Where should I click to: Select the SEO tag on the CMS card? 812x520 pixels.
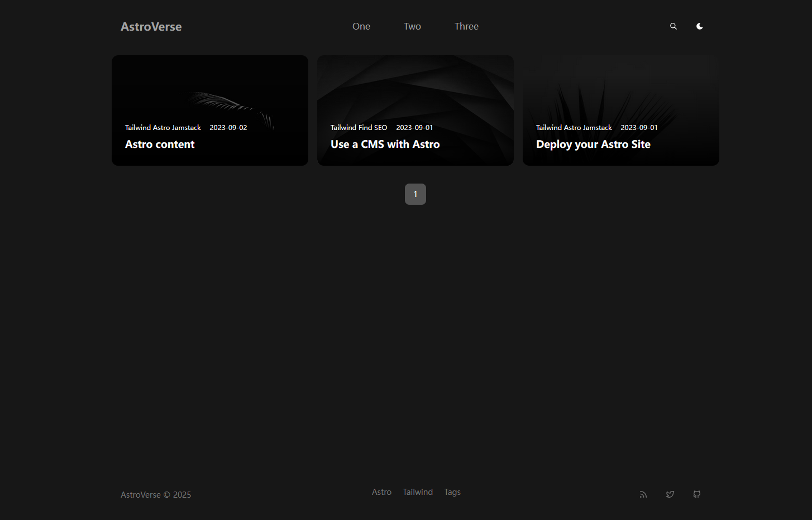click(x=380, y=128)
